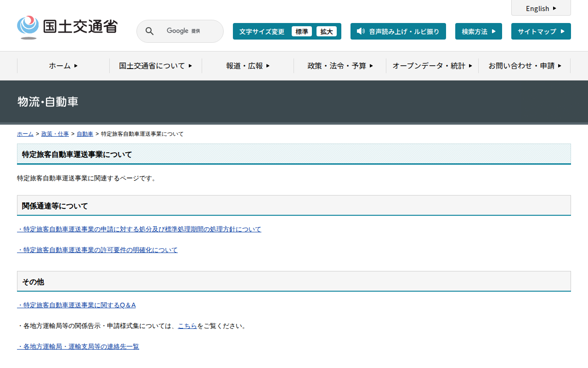
Task: Click the speaker icon for 音声読み上げ
Action: coord(361,31)
